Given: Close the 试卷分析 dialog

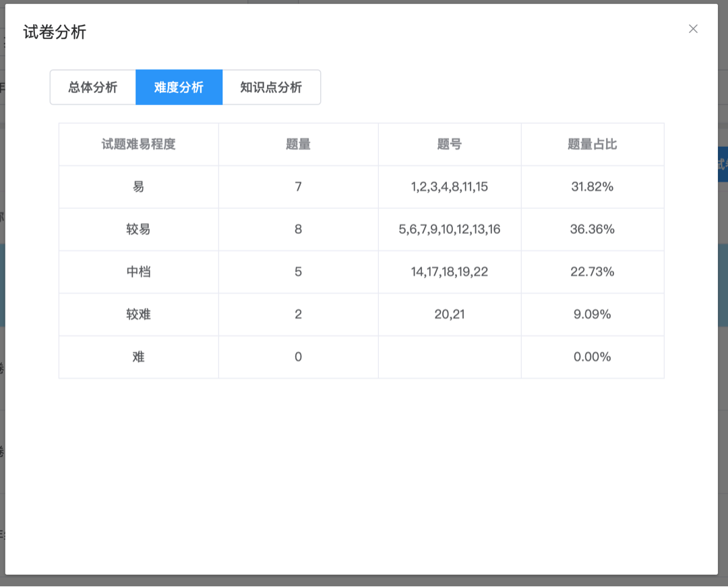Looking at the screenshot, I should point(693,29).
